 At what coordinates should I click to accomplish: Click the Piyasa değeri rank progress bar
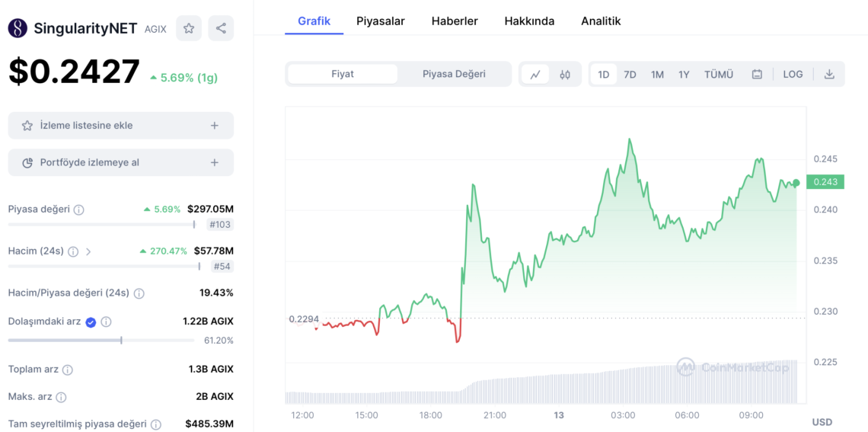tap(102, 224)
